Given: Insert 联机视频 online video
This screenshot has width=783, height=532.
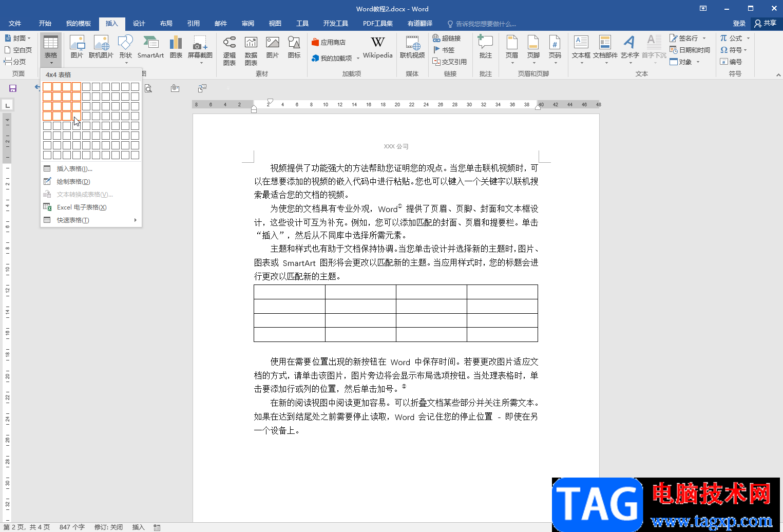Looking at the screenshot, I should click(x=412, y=47).
